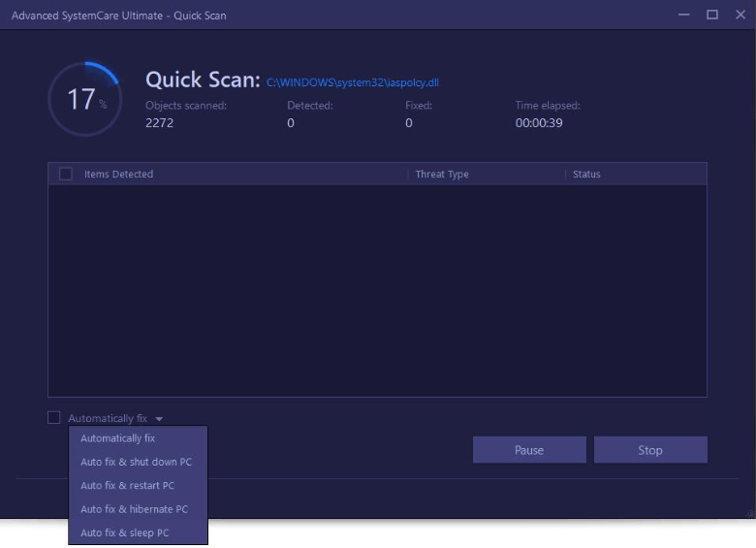Pause the running Quick Scan
This screenshot has width=756, height=548.
529,450
